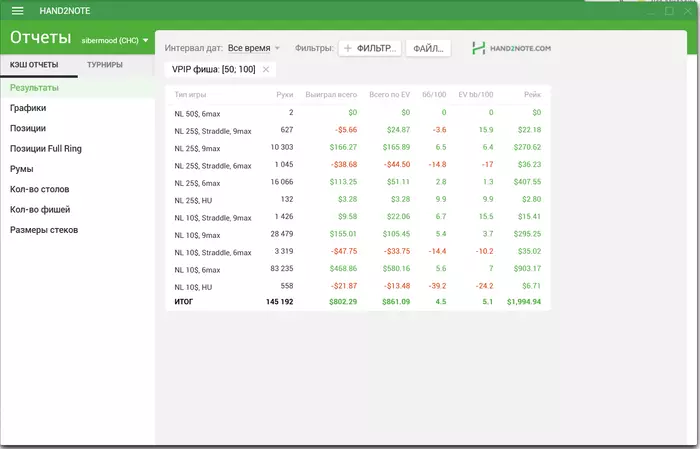Select the NL 50$, 6max row
The width and height of the screenshot is (700, 449).
(358, 113)
